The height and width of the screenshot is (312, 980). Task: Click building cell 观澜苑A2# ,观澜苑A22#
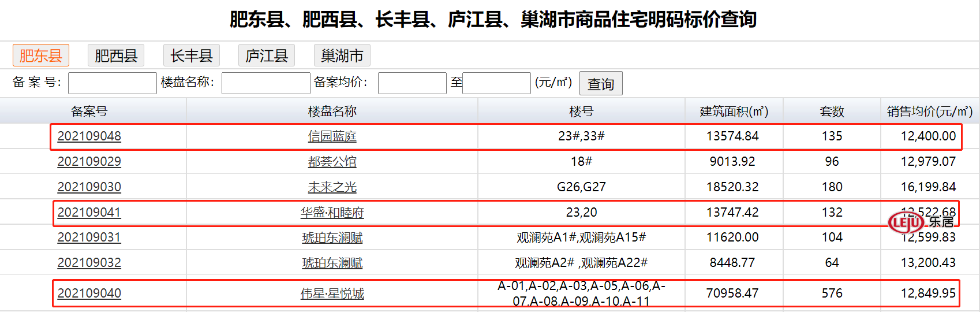pos(581,263)
